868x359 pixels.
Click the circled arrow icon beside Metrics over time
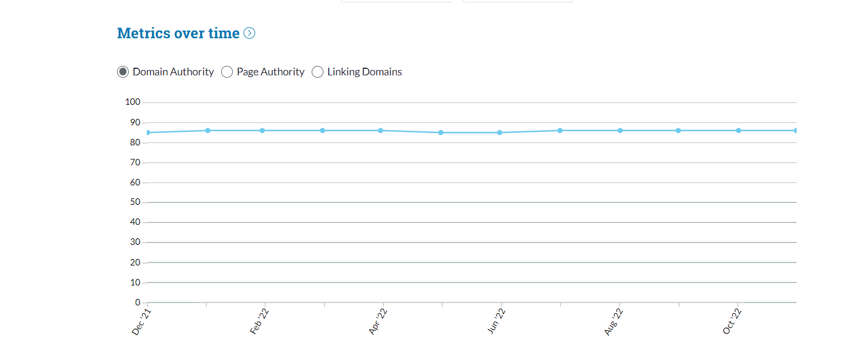249,34
